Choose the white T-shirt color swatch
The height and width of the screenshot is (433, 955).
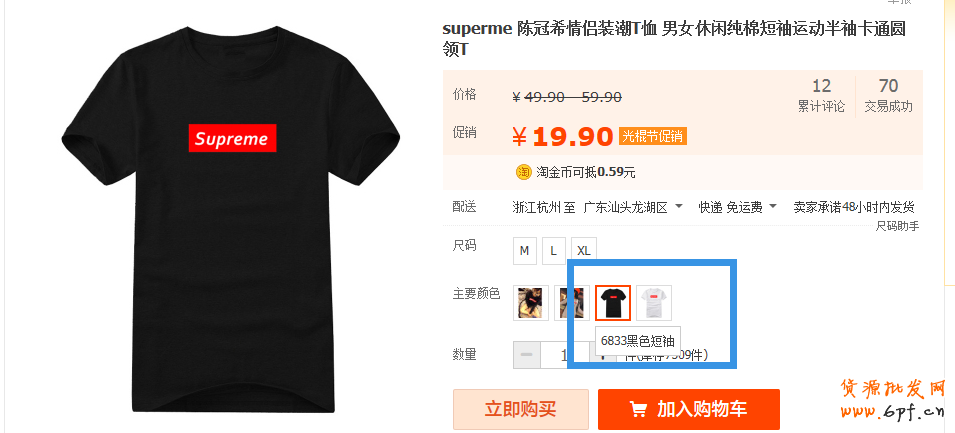coord(654,303)
